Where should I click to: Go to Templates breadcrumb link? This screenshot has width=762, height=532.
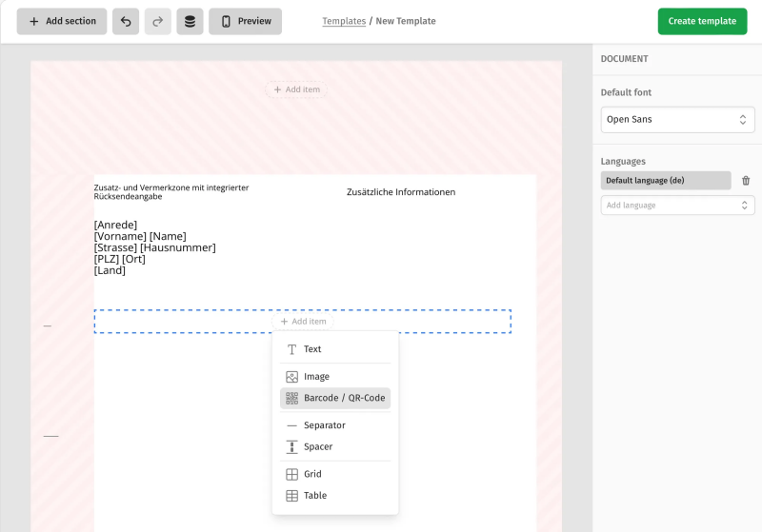click(x=344, y=21)
